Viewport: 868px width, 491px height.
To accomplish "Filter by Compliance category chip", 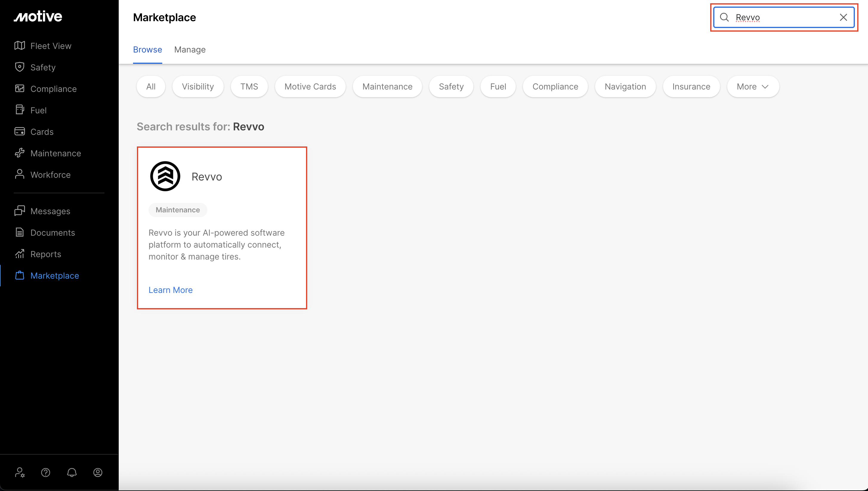I will 555,87.
